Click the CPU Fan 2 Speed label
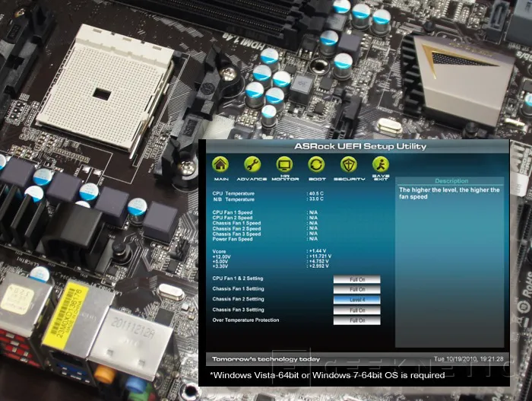 tap(233, 218)
